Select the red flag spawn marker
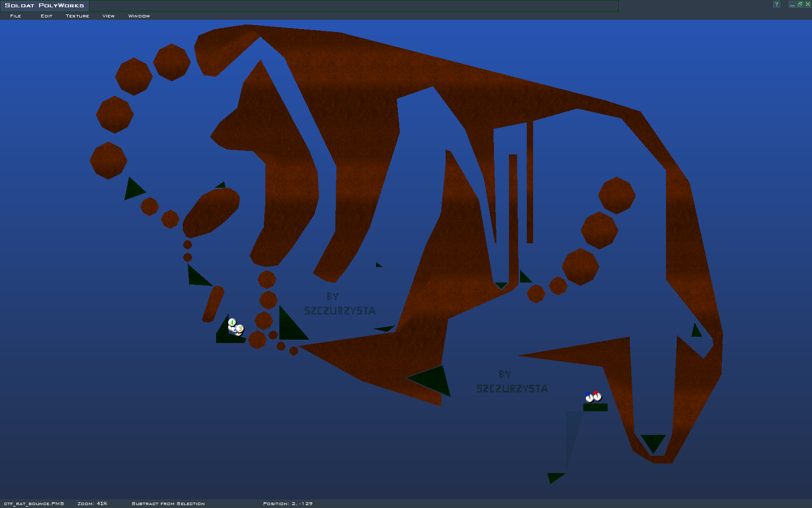The image size is (812, 508). click(597, 396)
